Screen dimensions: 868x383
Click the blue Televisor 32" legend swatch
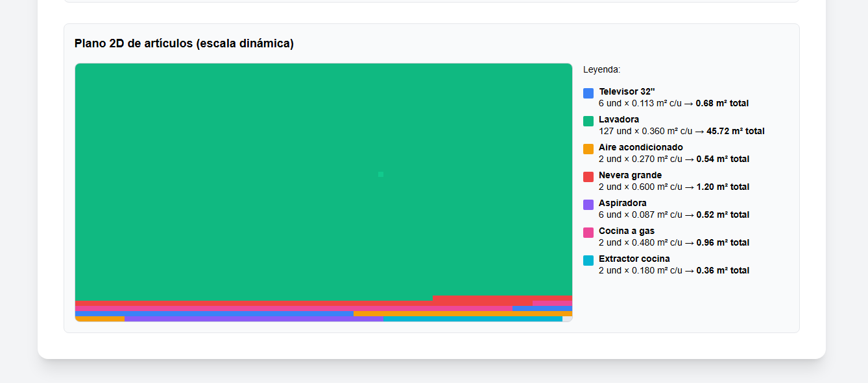588,93
